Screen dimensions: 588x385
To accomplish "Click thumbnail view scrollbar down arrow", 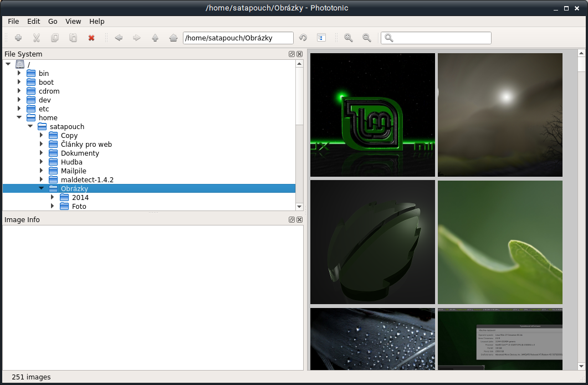I will click(581, 366).
